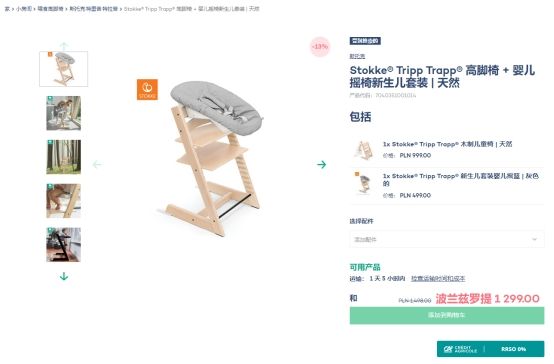Click the main product image
The image size is (554, 364).
[212, 158]
